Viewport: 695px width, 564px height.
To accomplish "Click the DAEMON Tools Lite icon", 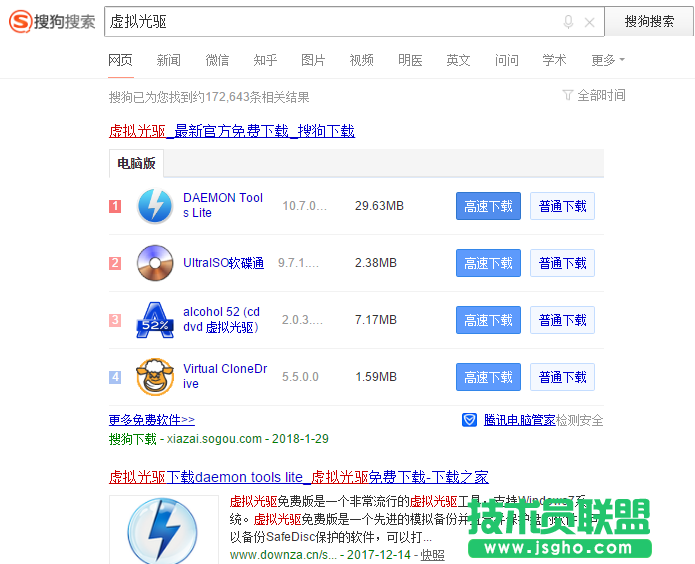I will (x=155, y=206).
